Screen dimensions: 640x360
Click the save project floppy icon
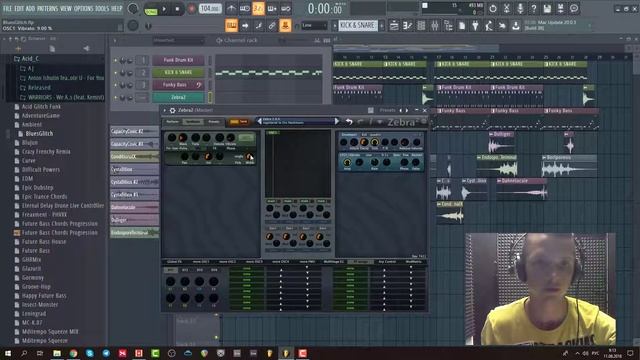coord(547,9)
